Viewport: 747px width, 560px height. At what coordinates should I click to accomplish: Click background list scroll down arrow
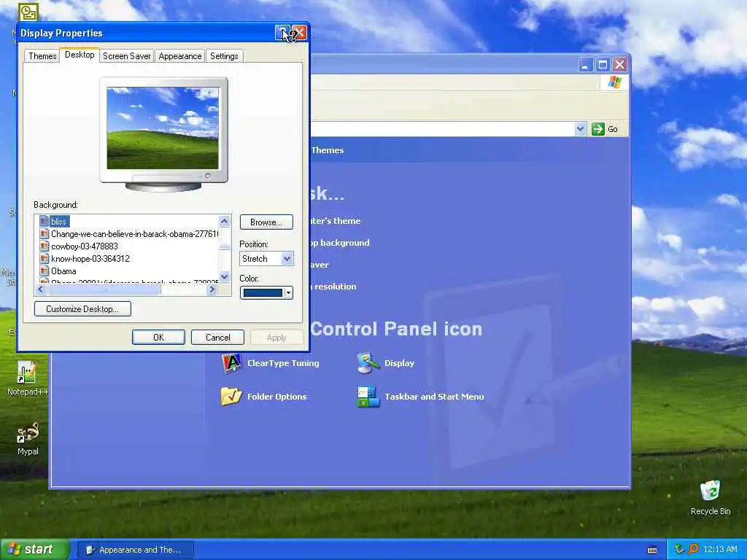[225, 276]
